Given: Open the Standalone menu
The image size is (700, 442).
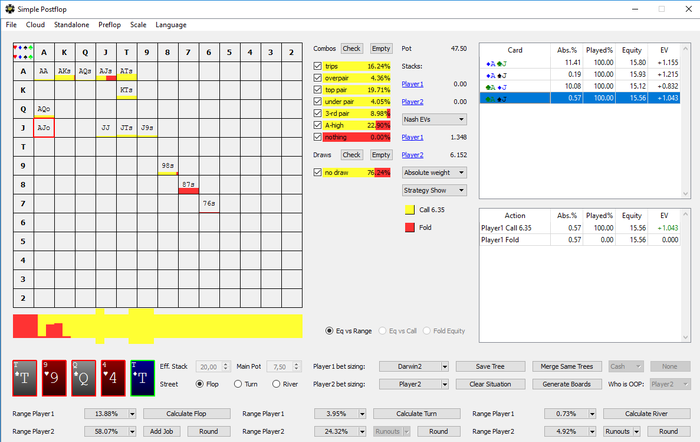Looking at the screenshot, I should point(71,25).
